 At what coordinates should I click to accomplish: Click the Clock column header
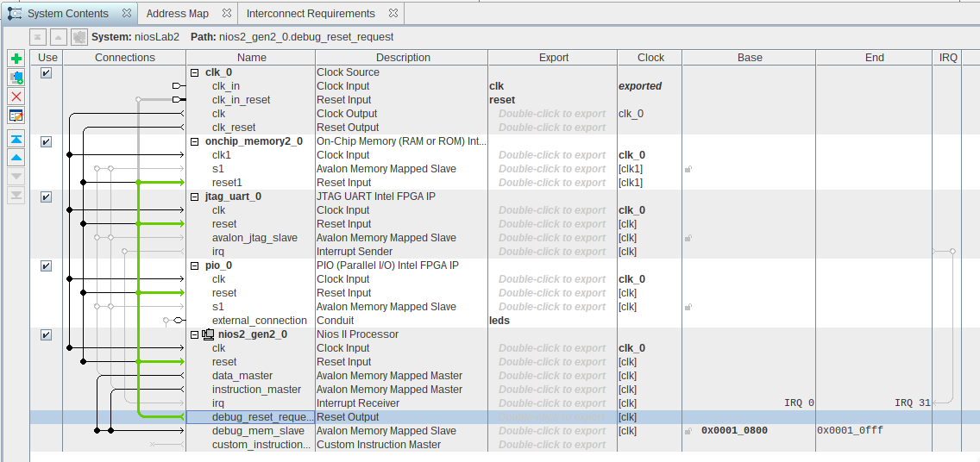(650, 58)
